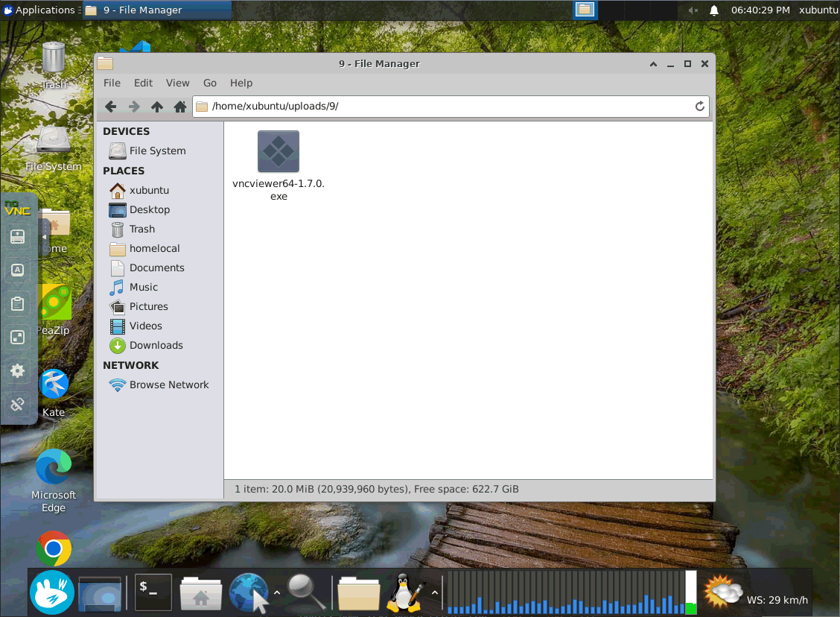This screenshot has height=617, width=840.
Task: Go to the Home folder icon in toolbar
Action: [x=179, y=107]
